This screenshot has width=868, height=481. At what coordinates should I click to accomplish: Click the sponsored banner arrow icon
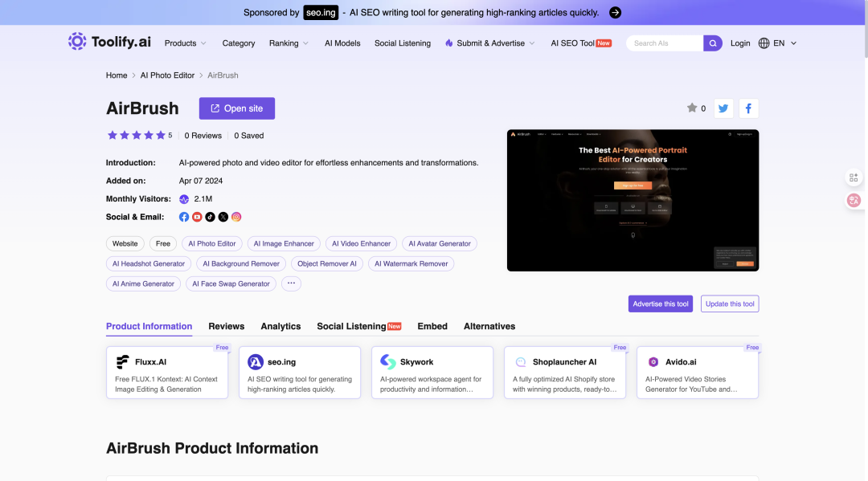(615, 13)
